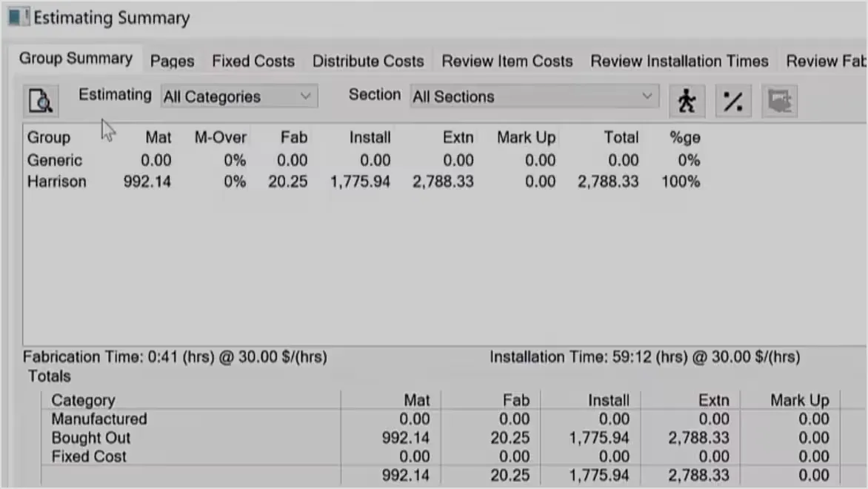The width and height of the screenshot is (868, 489).
Task: Click the print preview magnifier icon
Action: click(x=41, y=101)
